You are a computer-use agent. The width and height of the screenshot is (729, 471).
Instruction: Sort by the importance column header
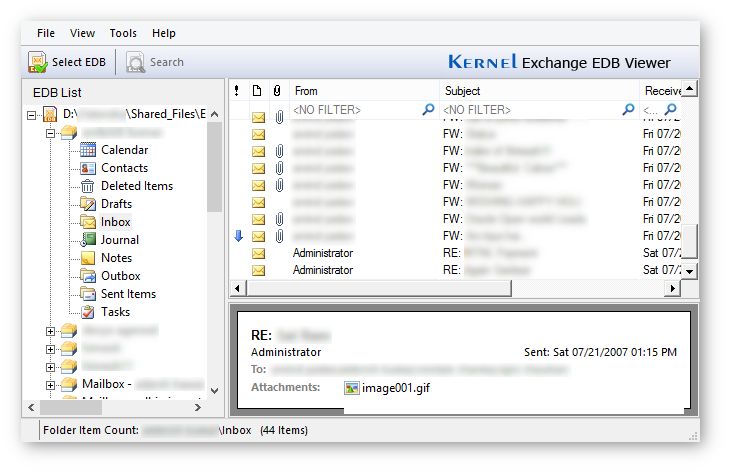pyautogui.click(x=237, y=91)
